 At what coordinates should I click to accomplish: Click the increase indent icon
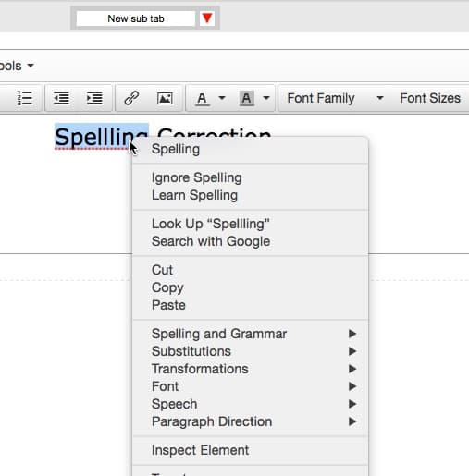point(94,98)
